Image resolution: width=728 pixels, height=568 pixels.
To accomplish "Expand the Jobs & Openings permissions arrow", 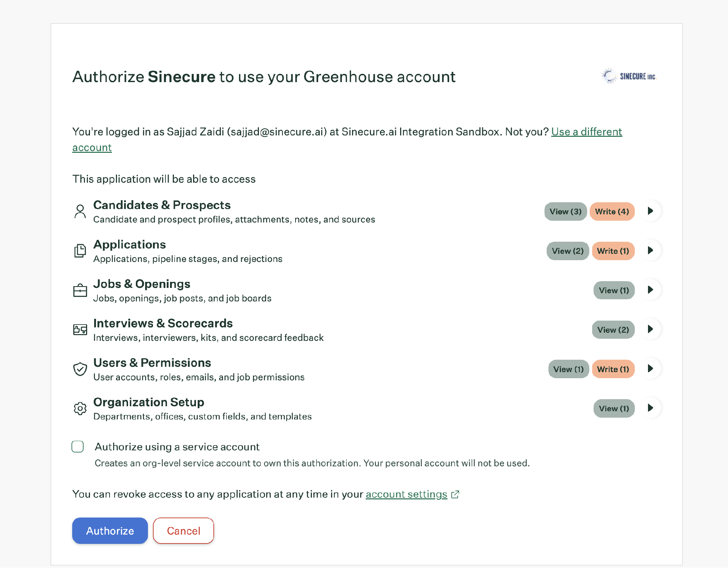I will point(650,290).
